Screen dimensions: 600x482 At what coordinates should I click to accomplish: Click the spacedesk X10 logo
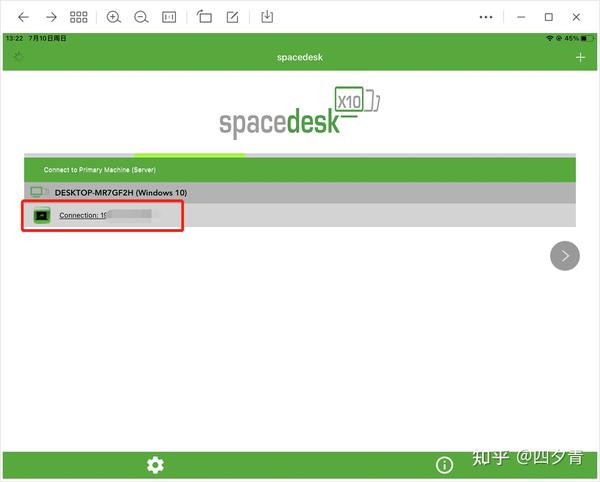300,113
